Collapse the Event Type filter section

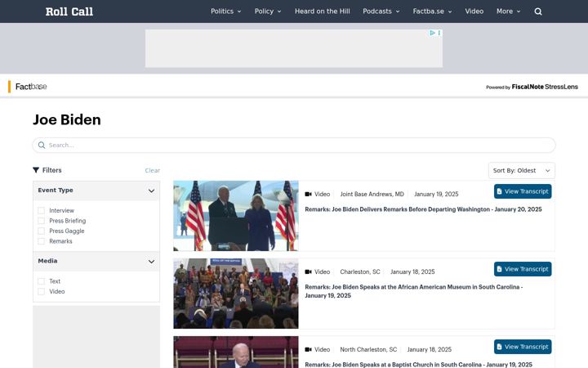pos(151,191)
